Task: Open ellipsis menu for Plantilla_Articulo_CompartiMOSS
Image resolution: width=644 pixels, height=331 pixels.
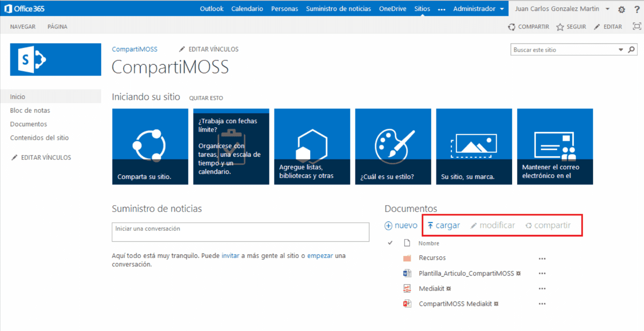Action: pos(542,273)
